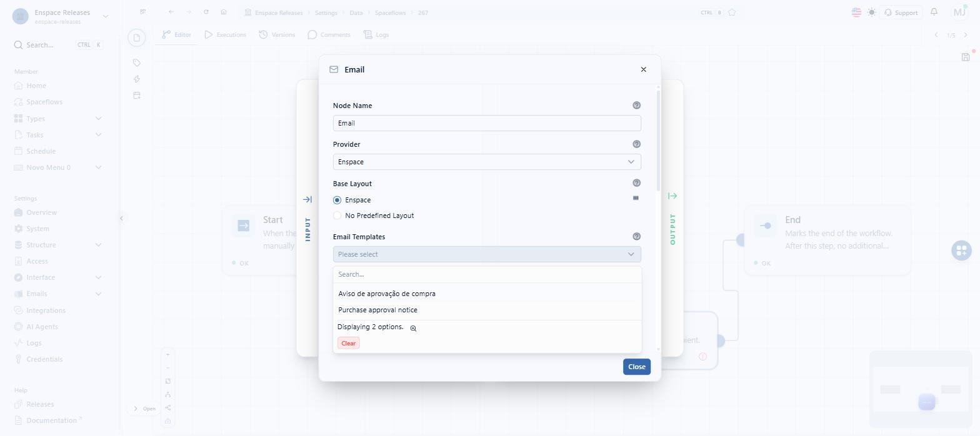Select the Enspace base layout radio
980x436 pixels.
coord(337,200)
